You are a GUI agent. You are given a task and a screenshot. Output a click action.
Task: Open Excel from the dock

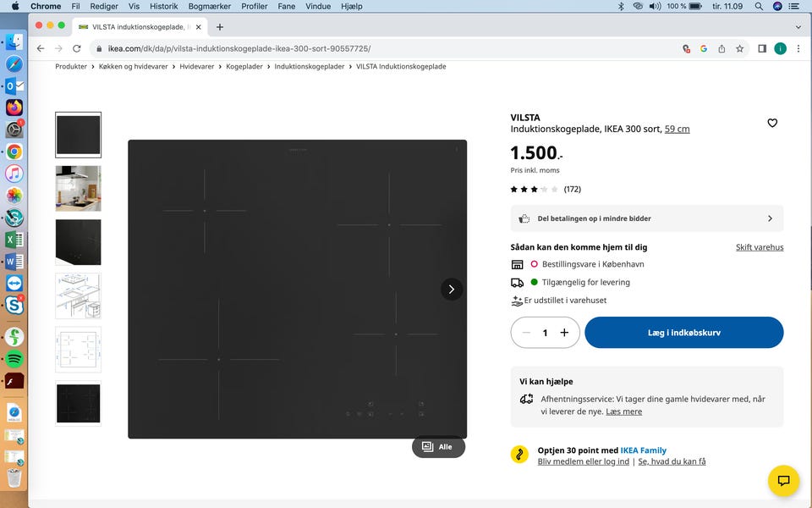14,240
